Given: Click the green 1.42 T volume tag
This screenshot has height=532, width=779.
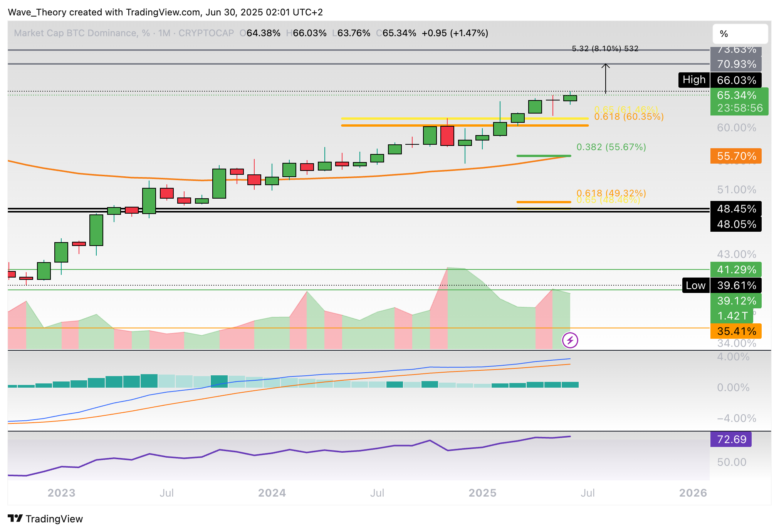Looking at the screenshot, I should [x=732, y=316].
